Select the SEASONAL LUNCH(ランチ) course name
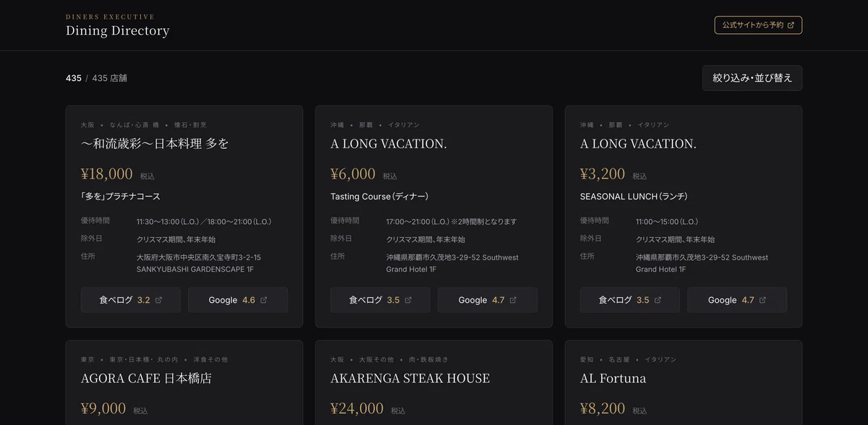The width and height of the screenshot is (868, 425). pyautogui.click(x=634, y=197)
